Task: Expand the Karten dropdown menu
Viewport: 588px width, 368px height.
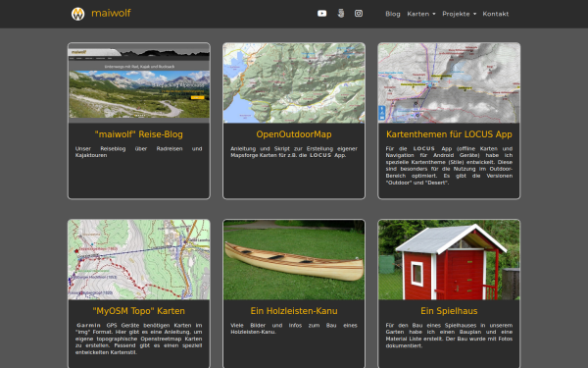Action: (x=421, y=14)
